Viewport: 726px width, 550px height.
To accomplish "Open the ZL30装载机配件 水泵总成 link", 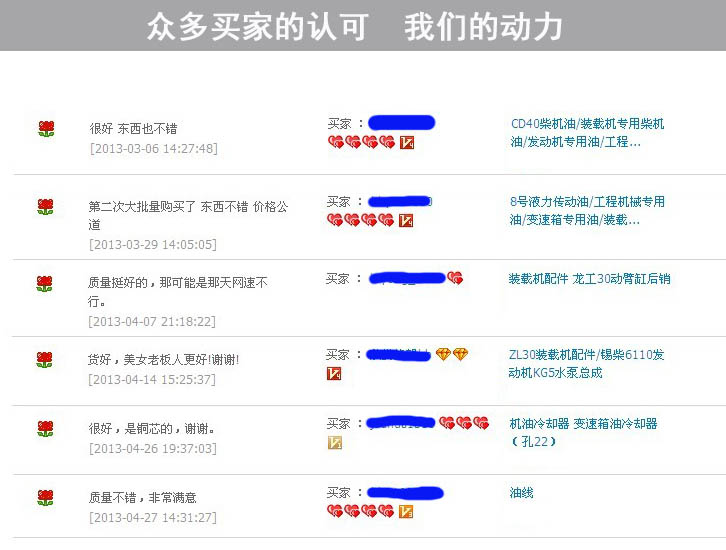I will coord(586,364).
